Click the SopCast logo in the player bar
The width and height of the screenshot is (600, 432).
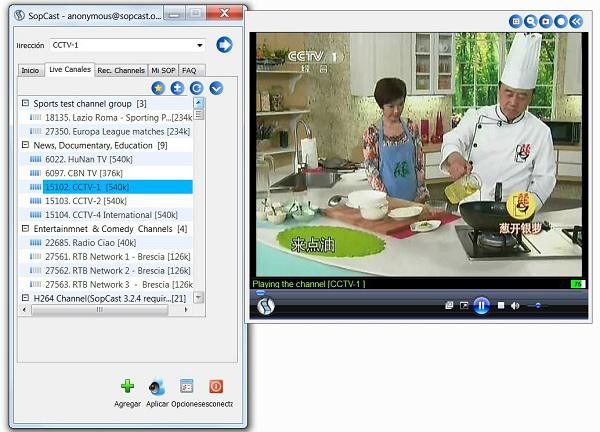[266, 306]
